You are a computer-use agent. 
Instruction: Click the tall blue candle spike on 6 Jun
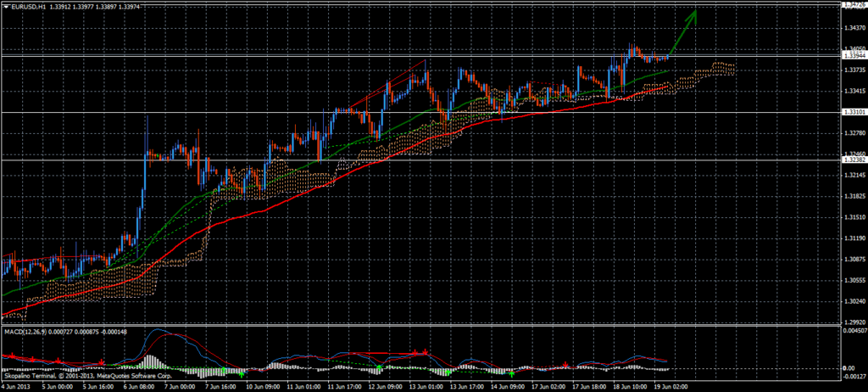point(147,136)
